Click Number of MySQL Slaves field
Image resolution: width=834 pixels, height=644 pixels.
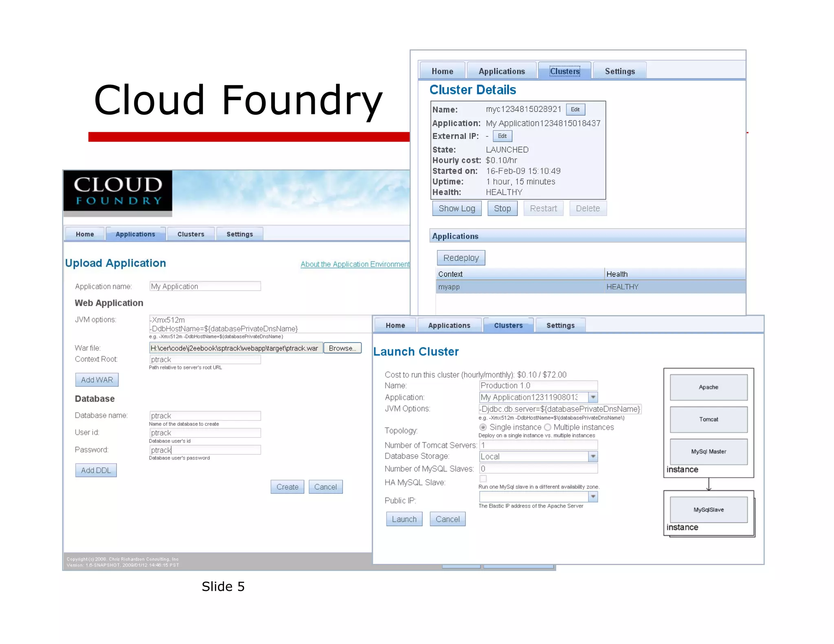pos(538,469)
